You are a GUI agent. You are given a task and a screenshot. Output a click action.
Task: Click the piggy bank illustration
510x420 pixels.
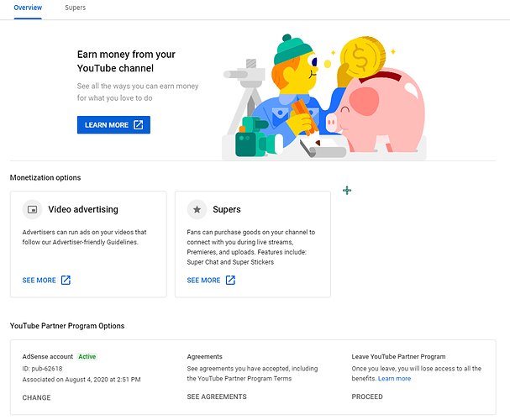377,111
